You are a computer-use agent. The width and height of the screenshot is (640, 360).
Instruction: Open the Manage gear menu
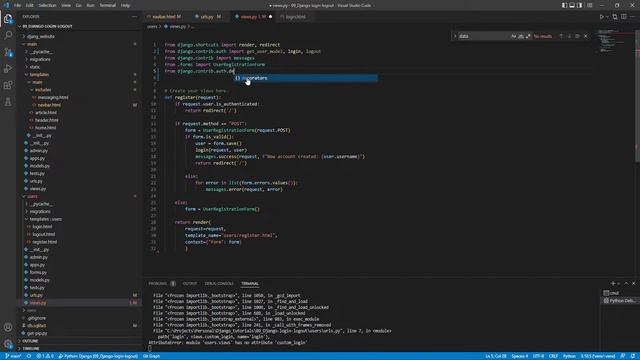[8, 344]
